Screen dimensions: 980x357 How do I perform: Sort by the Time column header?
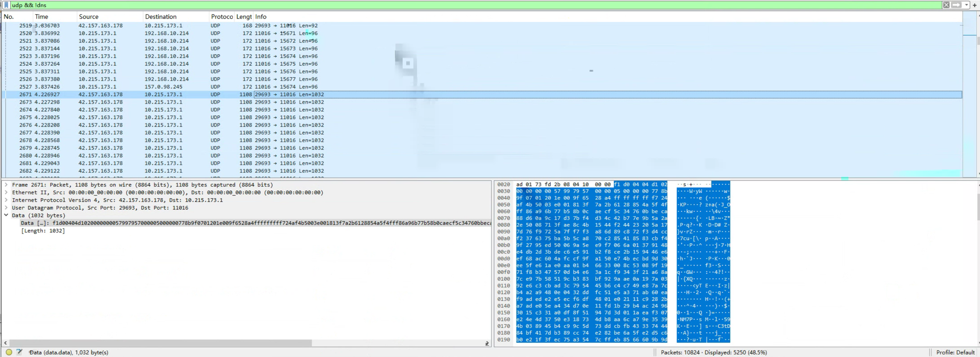tap(54, 17)
